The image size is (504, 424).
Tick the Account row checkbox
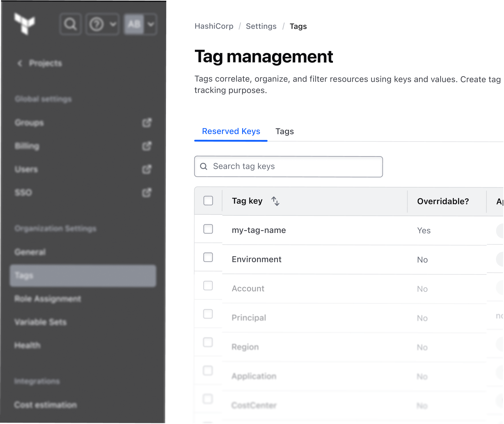pyautogui.click(x=208, y=286)
